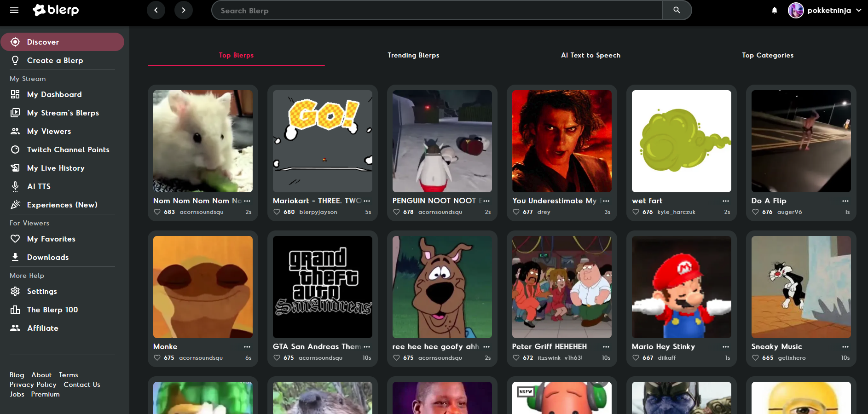This screenshot has height=414, width=868.
Task: Focus the Search Blerp field
Action: [x=437, y=10]
